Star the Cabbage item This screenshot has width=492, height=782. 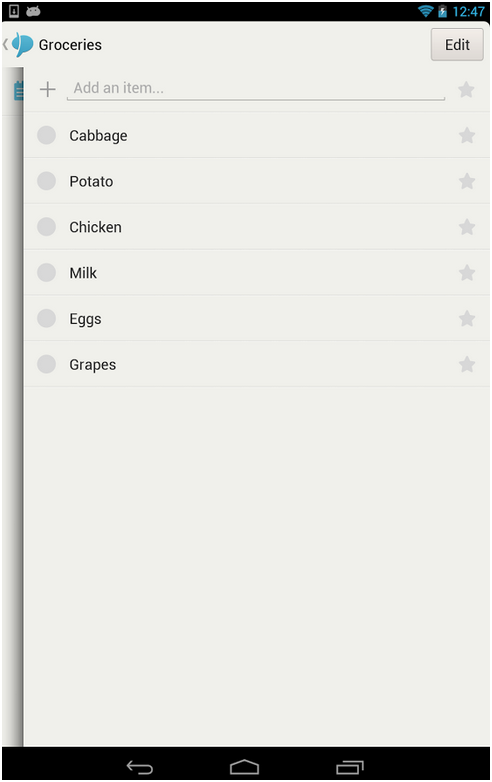click(467, 135)
